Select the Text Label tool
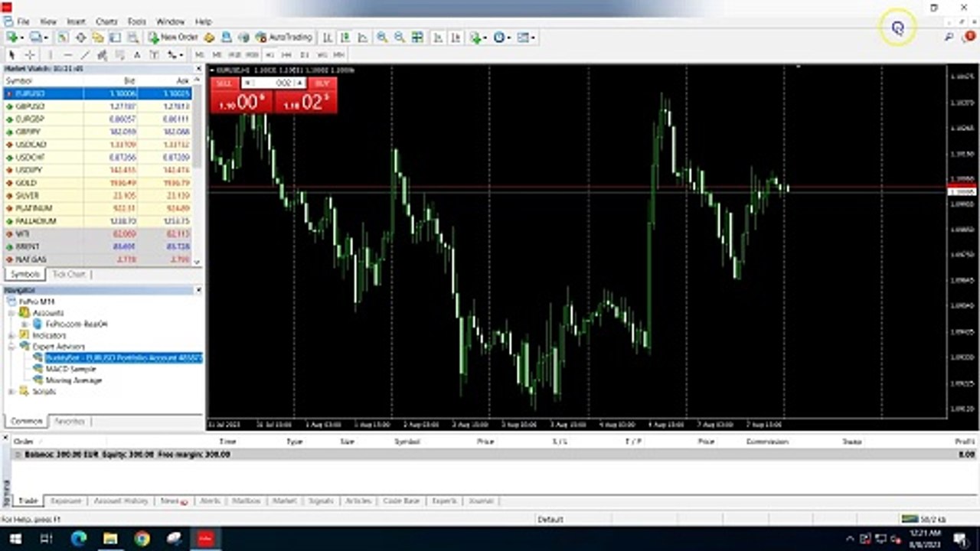The image size is (980, 551). (155, 55)
